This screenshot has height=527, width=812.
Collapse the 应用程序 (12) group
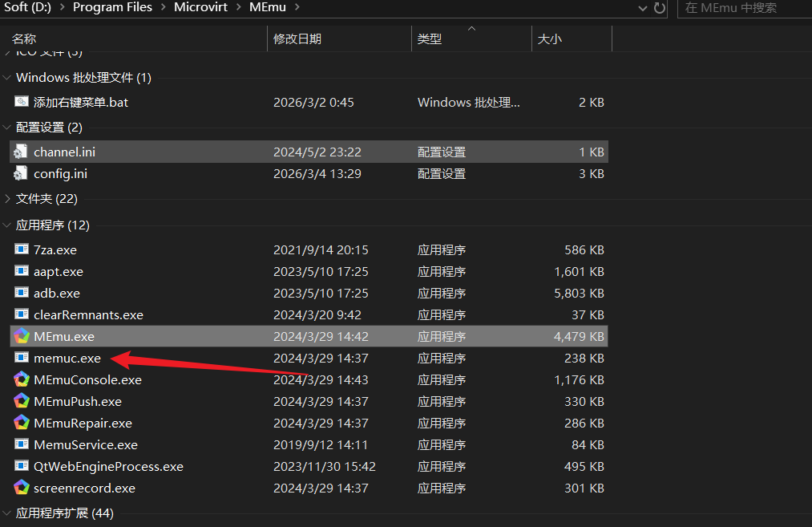8,225
